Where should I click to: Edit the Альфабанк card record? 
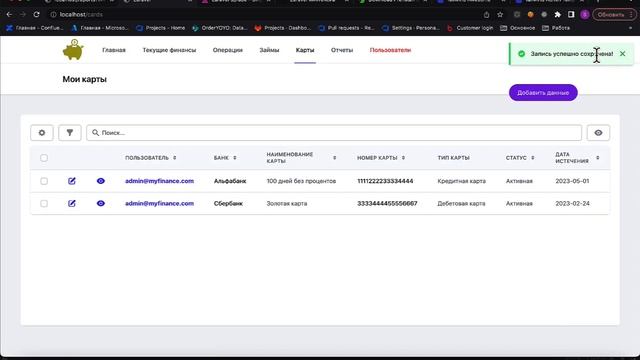pyautogui.click(x=72, y=181)
